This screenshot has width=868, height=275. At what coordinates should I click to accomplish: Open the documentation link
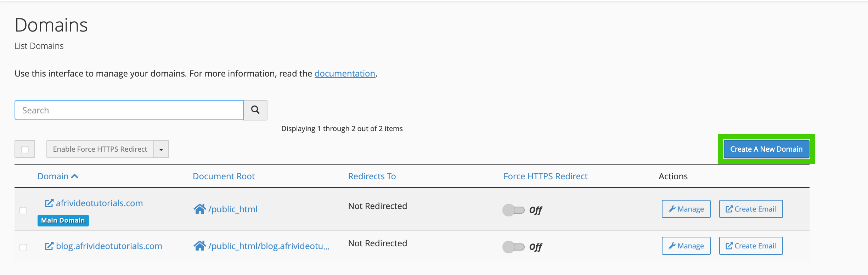click(x=345, y=73)
